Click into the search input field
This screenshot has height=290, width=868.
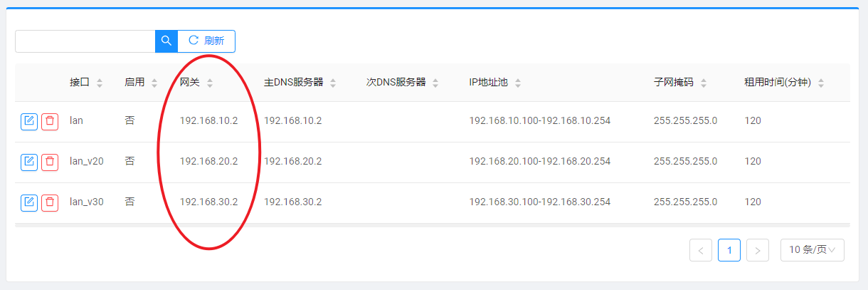[x=85, y=41]
